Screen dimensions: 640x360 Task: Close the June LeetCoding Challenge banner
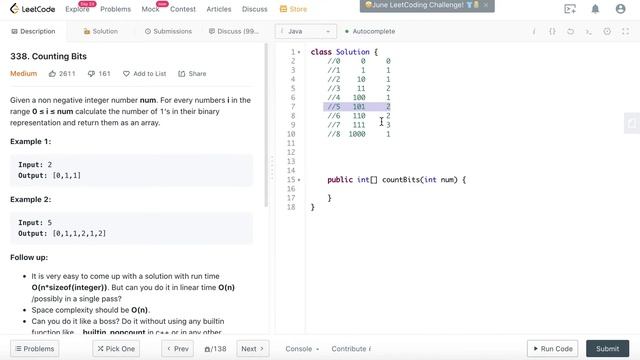pyautogui.click(x=486, y=5)
